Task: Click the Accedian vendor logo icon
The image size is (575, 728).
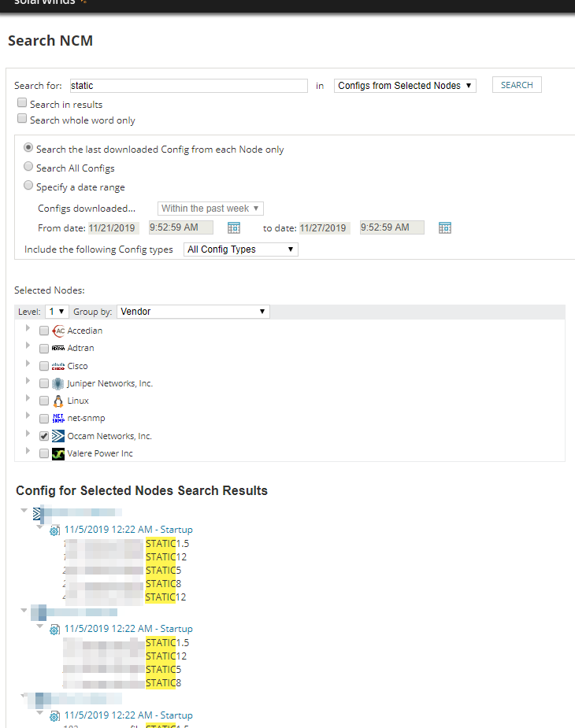Action: (58, 331)
